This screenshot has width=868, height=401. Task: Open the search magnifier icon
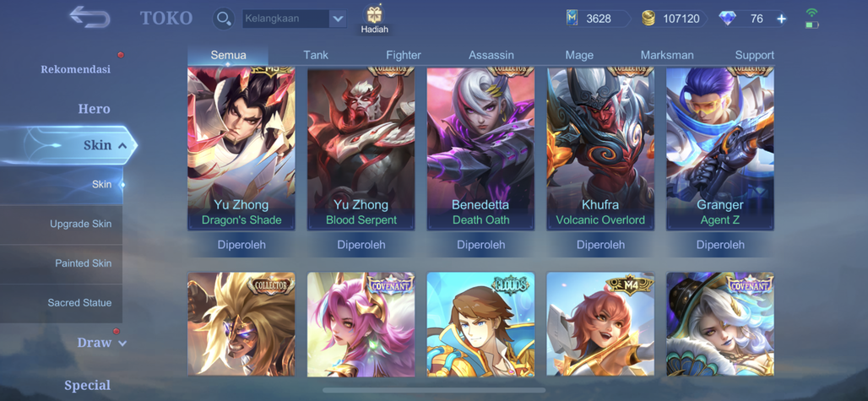coord(224,19)
